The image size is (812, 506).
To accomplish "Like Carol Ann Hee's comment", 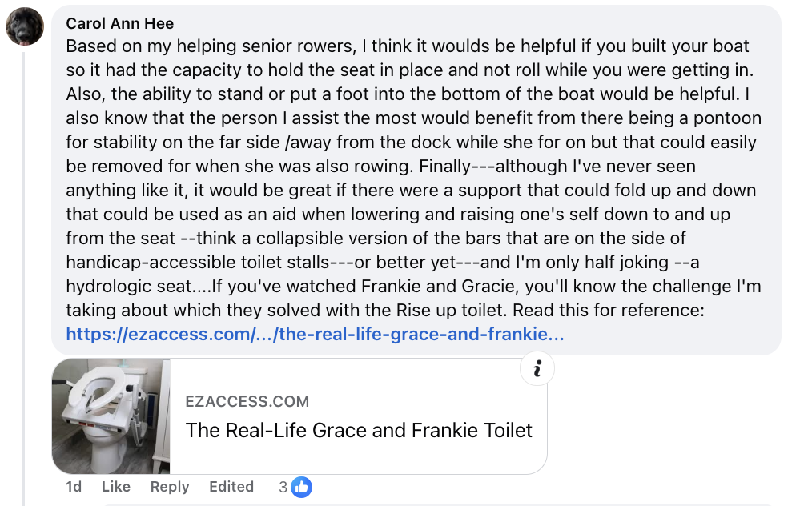I will point(115,486).
